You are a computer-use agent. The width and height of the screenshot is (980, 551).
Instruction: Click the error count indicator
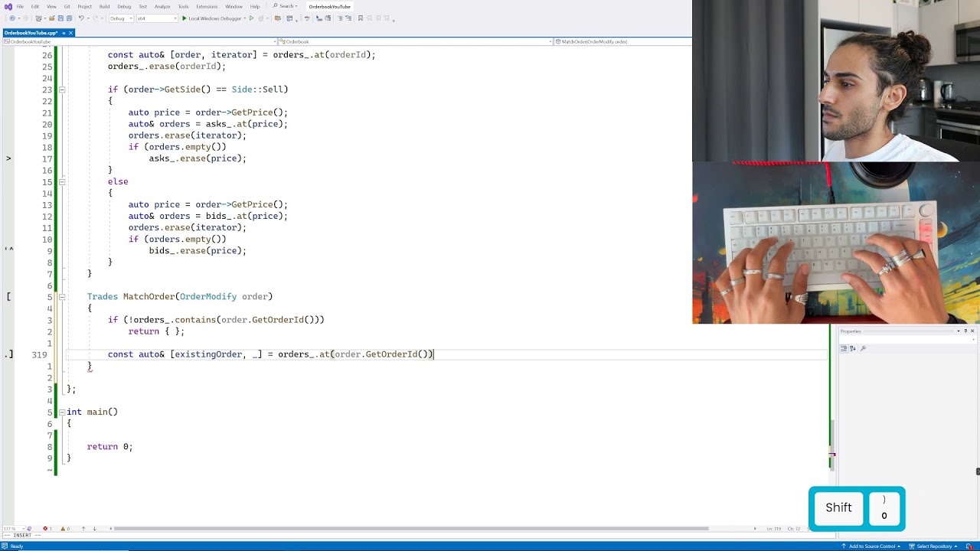click(47, 529)
